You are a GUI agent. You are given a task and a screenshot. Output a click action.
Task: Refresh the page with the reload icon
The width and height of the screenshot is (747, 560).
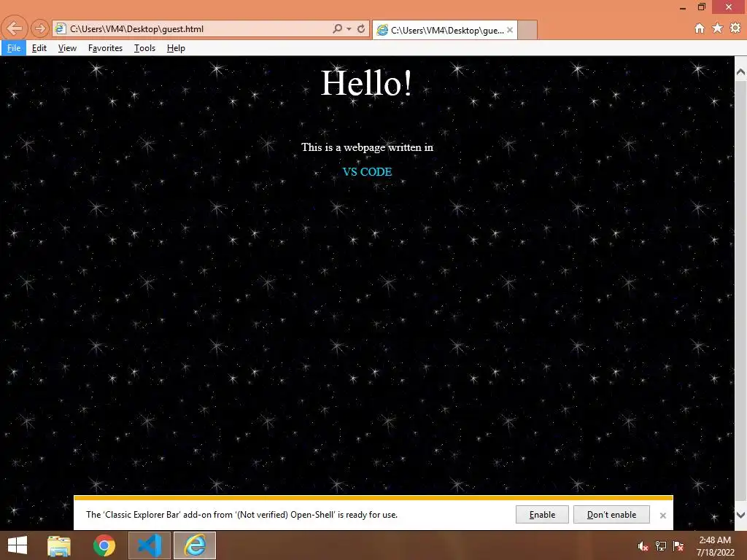tap(361, 28)
